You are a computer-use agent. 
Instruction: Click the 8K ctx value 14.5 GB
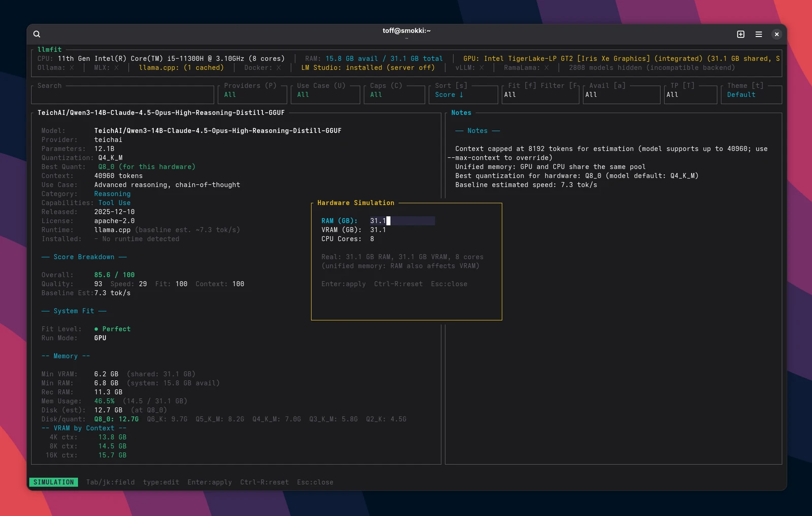(112, 446)
